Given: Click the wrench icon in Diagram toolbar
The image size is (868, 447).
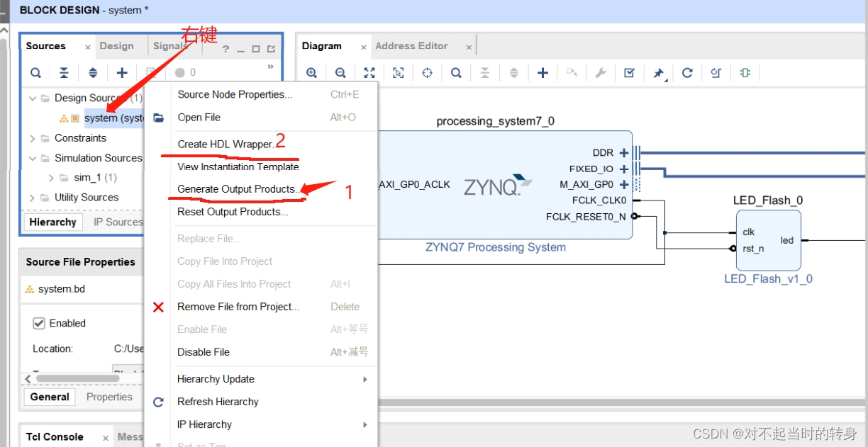Looking at the screenshot, I should [x=601, y=72].
